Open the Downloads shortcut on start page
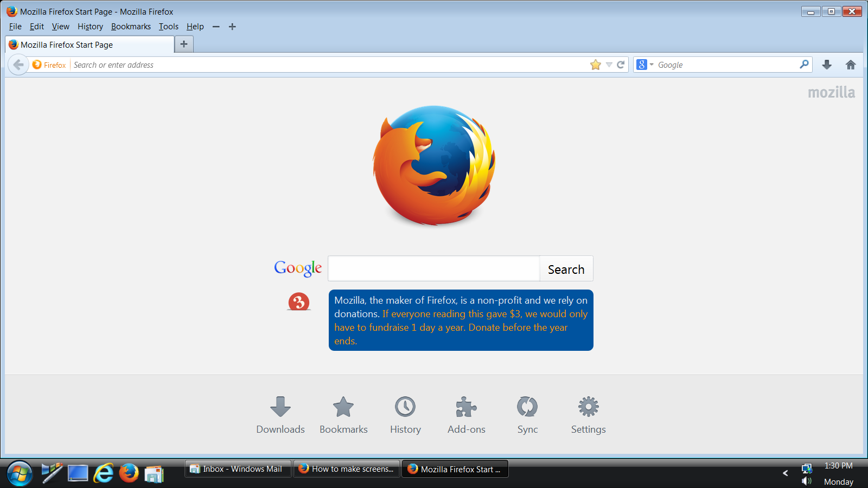 (280, 415)
